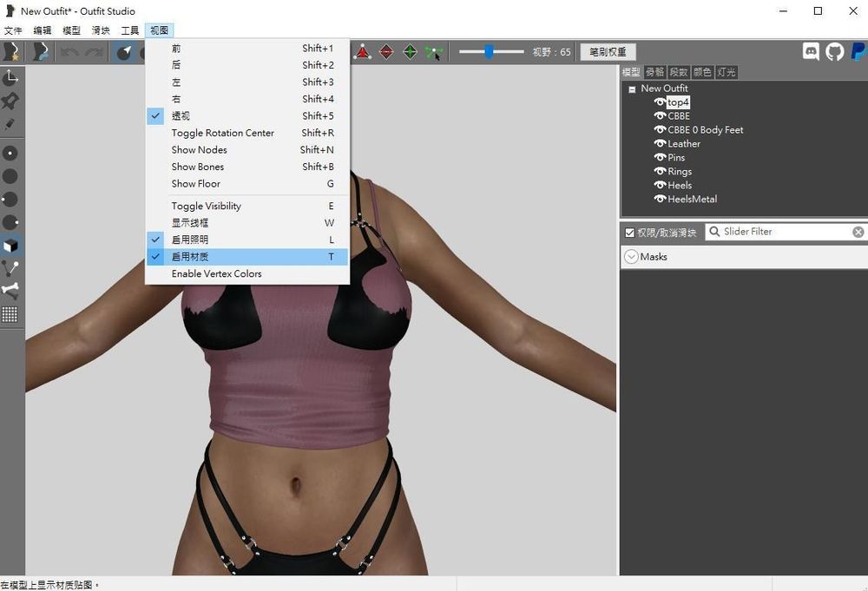
Task: Select the cube icon in left sidebar
Action: (10, 246)
